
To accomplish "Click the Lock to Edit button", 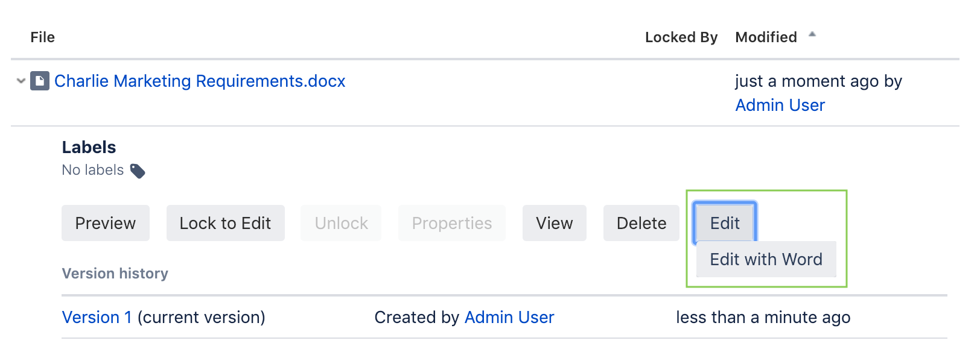I will click(225, 223).
